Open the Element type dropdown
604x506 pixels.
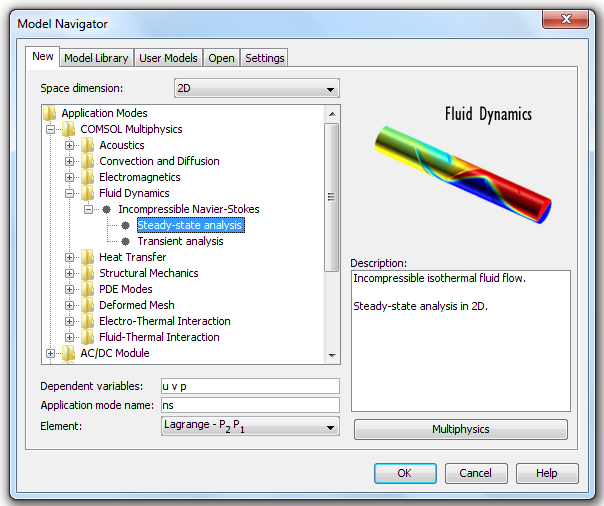click(250, 426)
